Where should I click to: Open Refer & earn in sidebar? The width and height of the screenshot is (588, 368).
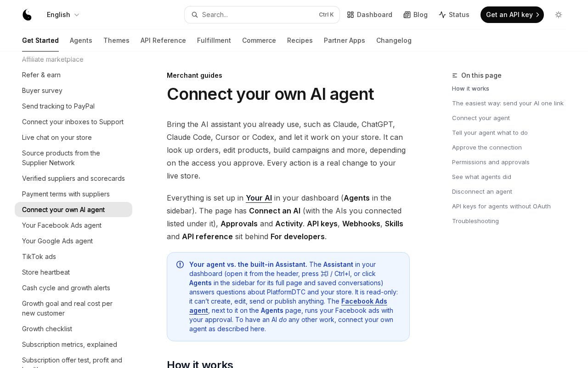click(x=73, y=75)
